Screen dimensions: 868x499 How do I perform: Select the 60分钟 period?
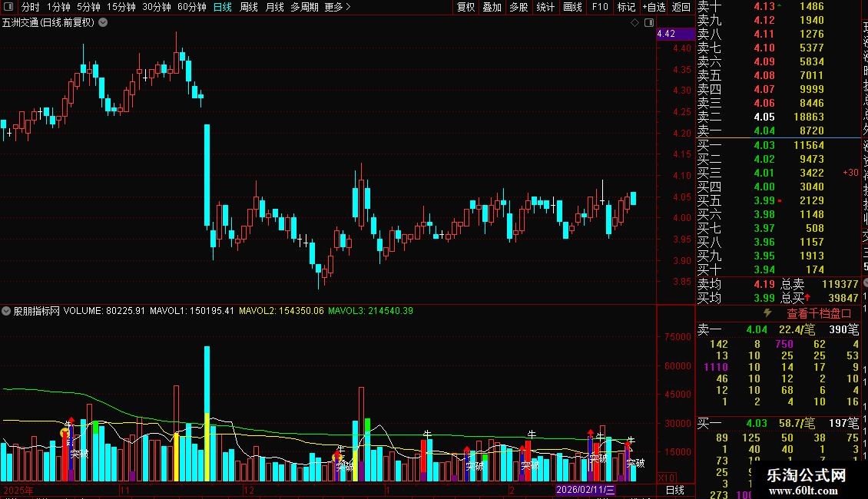[x=191, y=7]
